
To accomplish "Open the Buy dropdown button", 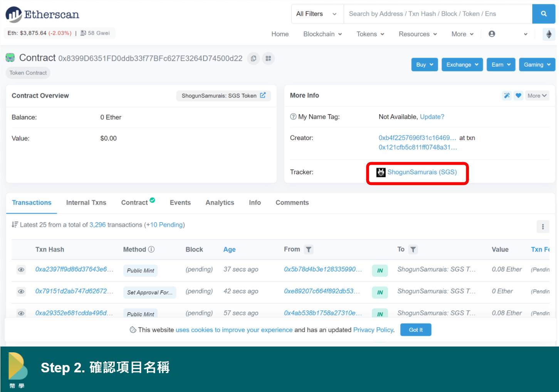I will pos(425,65).
